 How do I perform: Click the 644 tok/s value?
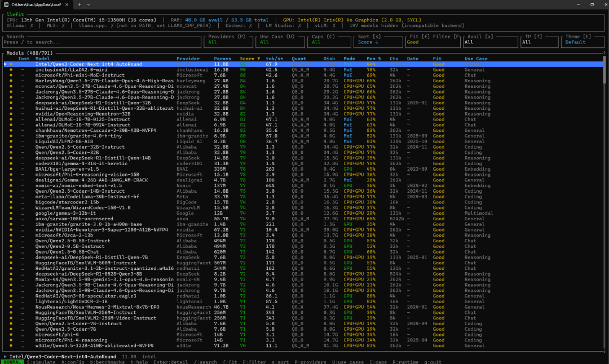270,185
